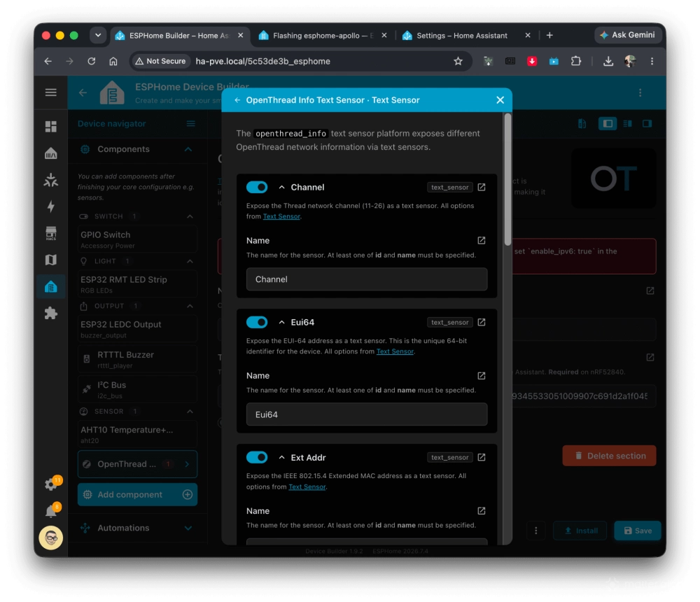Open Settings gear with the 11 badge
Screen dimensions: 700x602
(x=52, y=484)
